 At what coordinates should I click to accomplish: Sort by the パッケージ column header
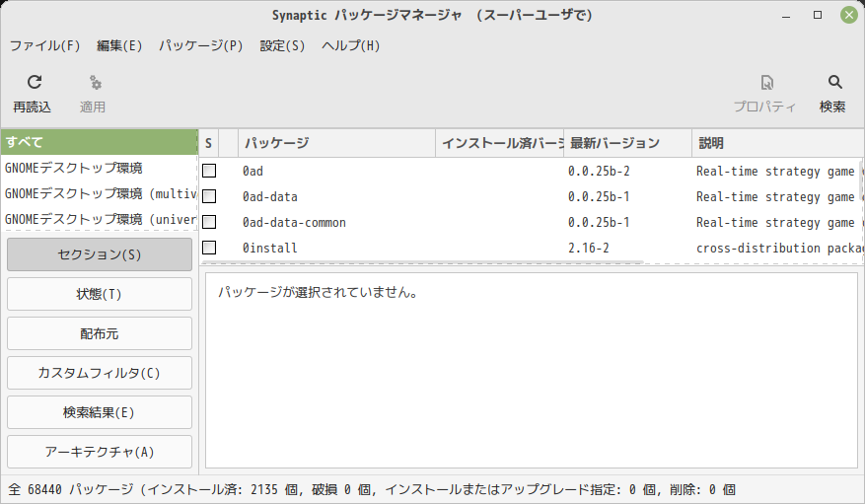coord(336,143)
